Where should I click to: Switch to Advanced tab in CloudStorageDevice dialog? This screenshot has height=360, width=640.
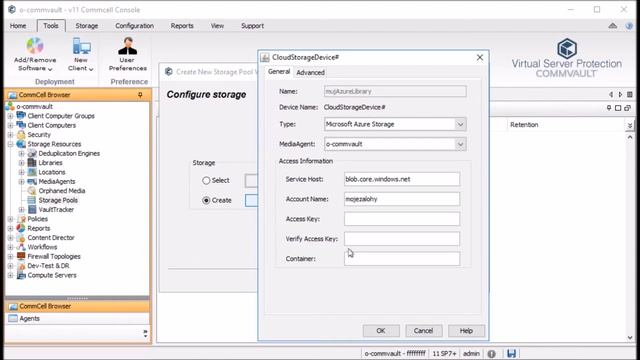pyautogui.click(x=310, y=73)
